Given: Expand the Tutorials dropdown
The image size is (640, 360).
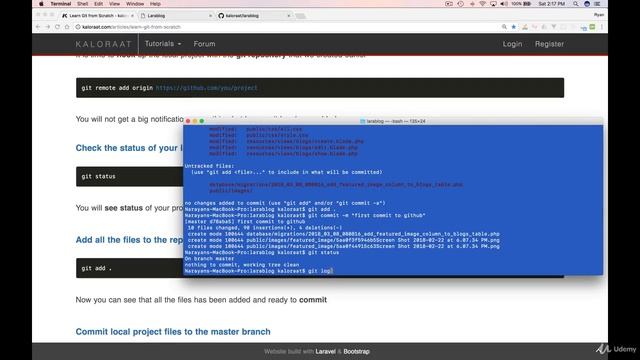Looking at the screenshot, I should pyautogui.click(x=163, y=44).
